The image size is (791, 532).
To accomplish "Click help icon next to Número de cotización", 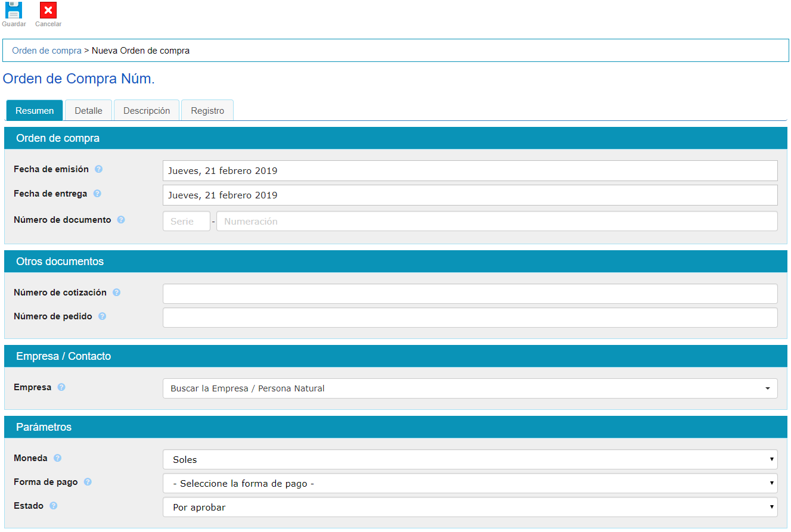I will [x=117, y=293].
